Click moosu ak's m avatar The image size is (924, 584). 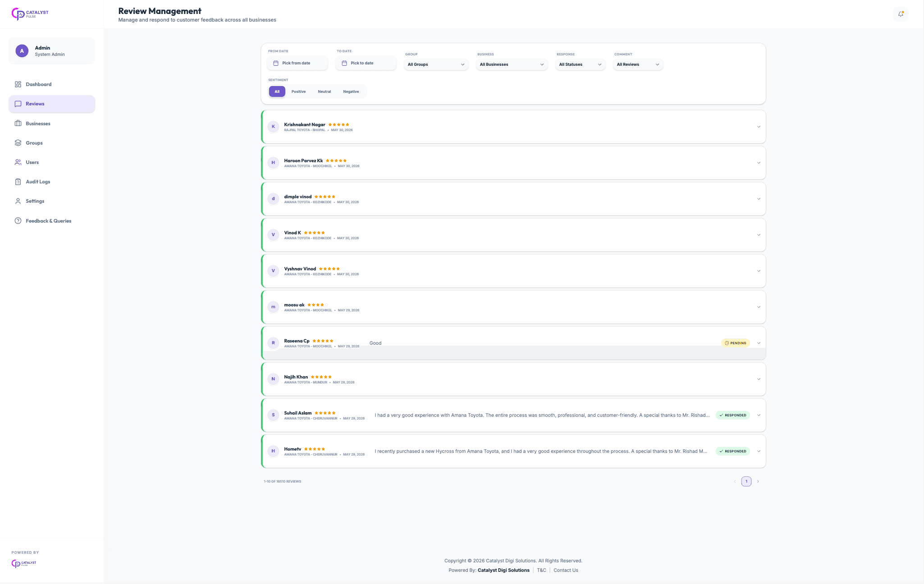273,307
